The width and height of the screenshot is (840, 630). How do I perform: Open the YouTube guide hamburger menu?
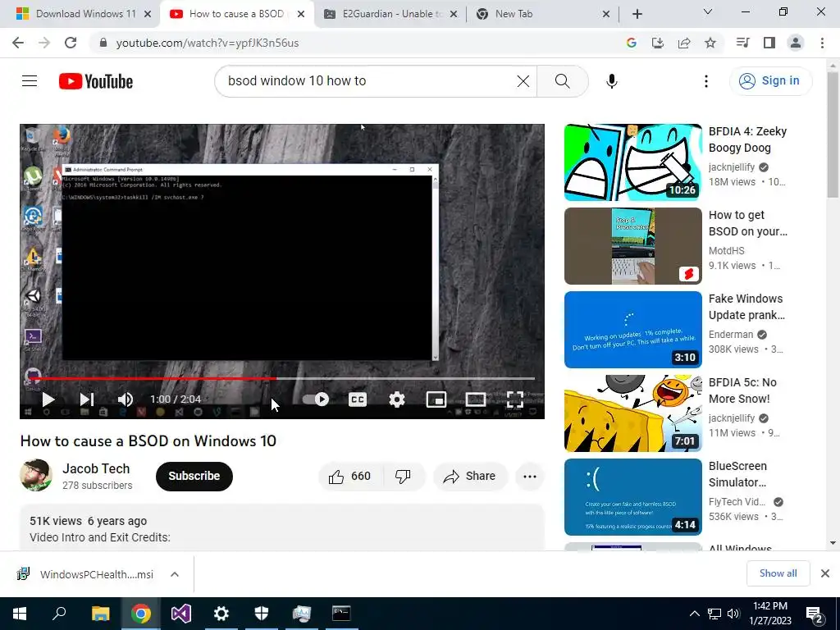coord(30,81)
